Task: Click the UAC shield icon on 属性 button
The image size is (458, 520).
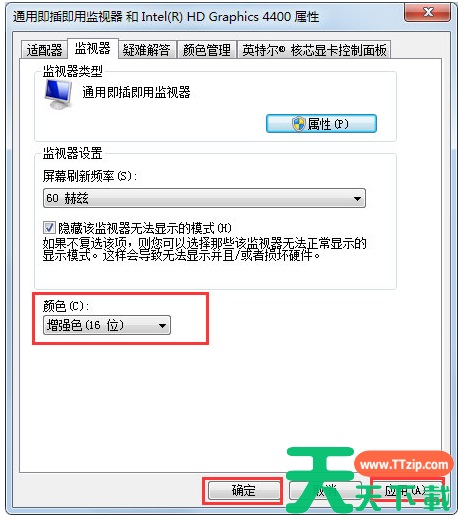Action: [298, 124]
